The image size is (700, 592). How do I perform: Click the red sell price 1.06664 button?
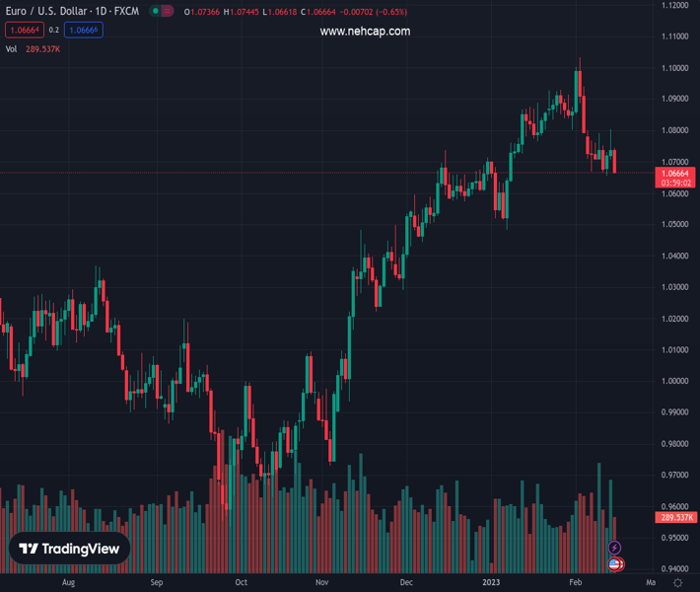click(24, 31)
